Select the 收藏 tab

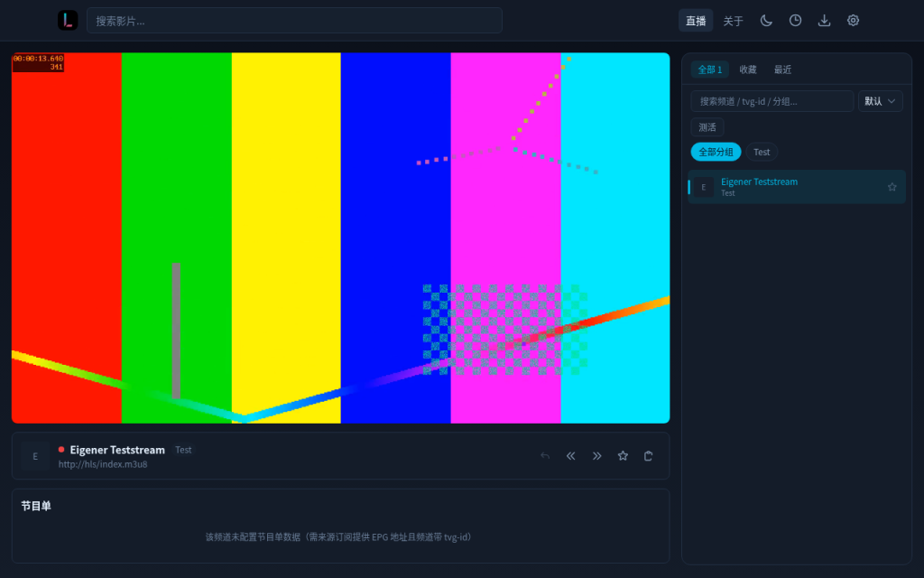748,70
